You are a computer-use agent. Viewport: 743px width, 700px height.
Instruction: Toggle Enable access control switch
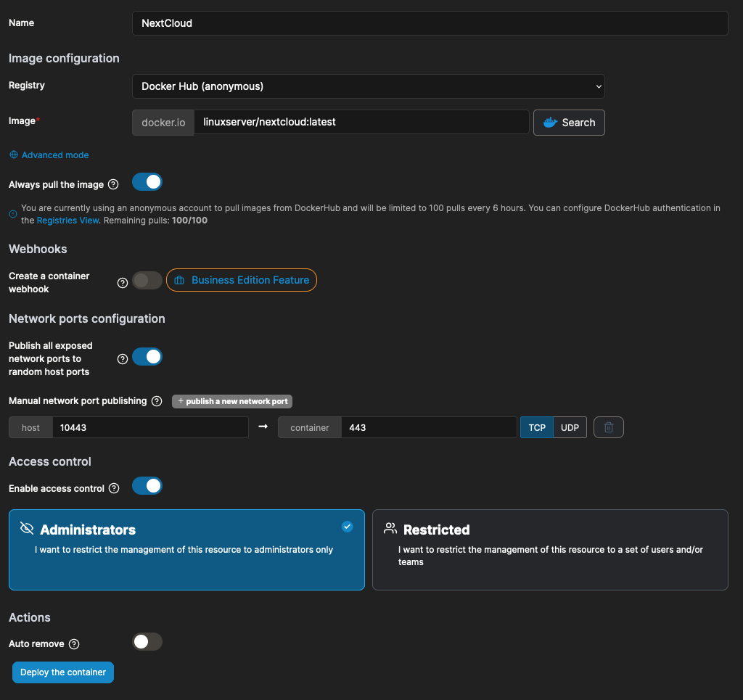[147, 485]
